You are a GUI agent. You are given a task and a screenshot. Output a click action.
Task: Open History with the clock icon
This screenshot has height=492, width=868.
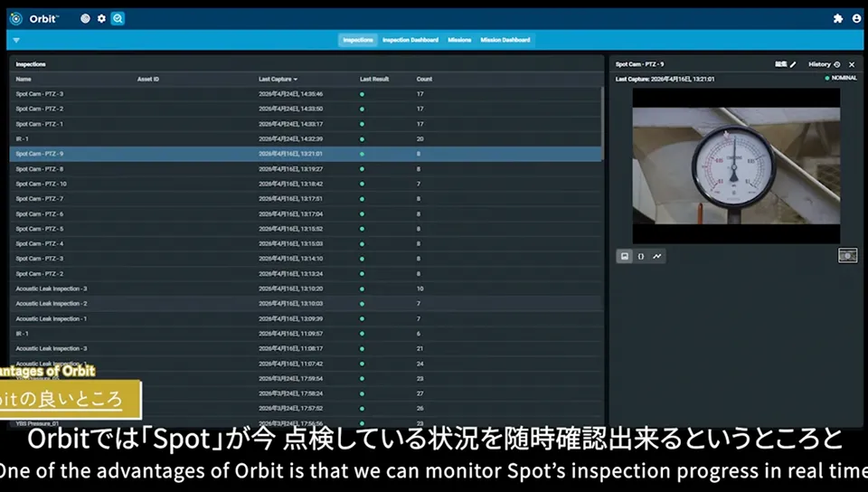coord(825,65)
